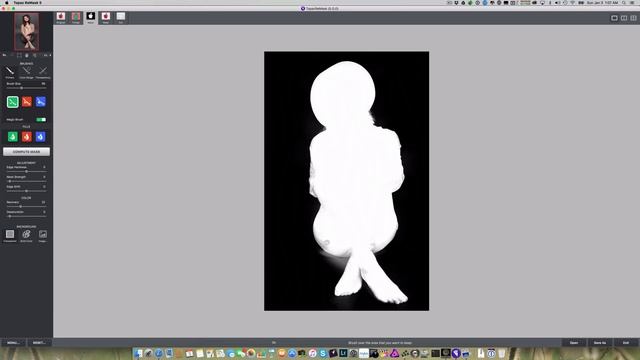Toggle the Magic Brush switch
Screen dimensions: 640x360
point(41,120)
